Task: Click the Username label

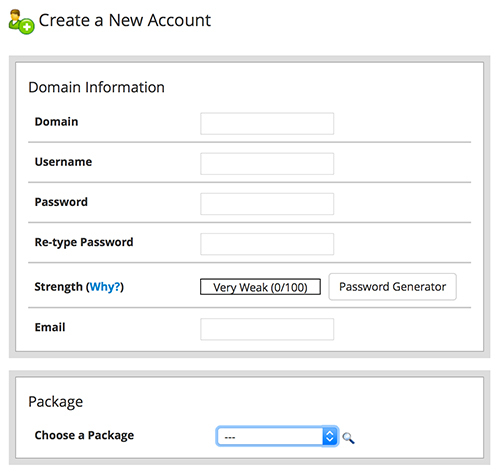Action: point(63,162)
